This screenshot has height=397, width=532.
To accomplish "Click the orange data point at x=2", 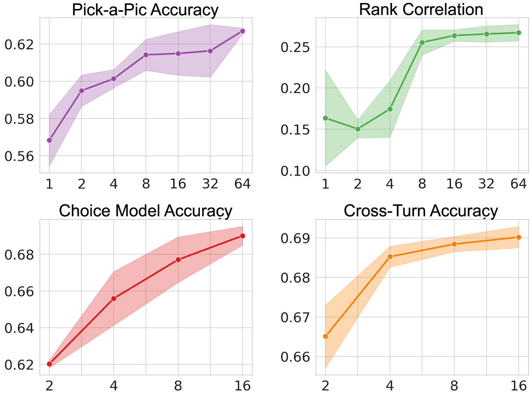I will pyautogui.click(x=326, y=336).
